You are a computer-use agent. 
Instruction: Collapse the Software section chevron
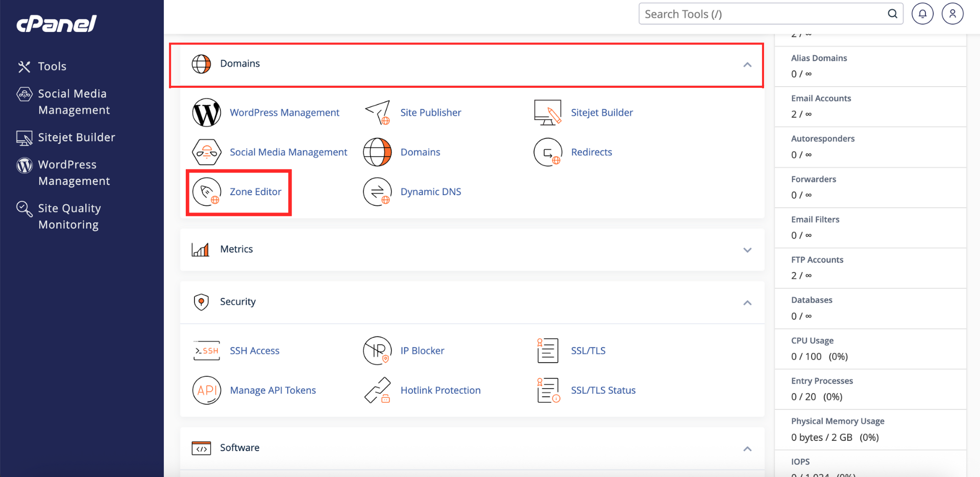[x=747, y=449]
